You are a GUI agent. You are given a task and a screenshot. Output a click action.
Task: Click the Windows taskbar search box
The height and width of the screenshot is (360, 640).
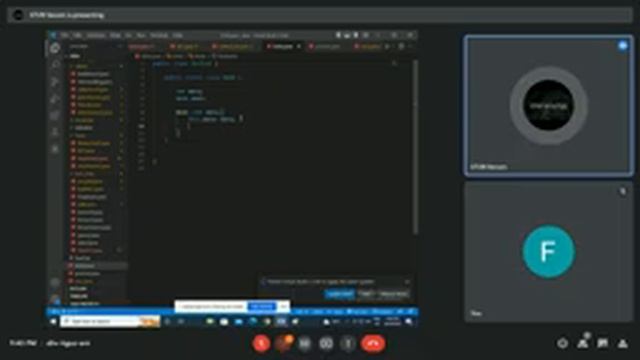[110, 322]
